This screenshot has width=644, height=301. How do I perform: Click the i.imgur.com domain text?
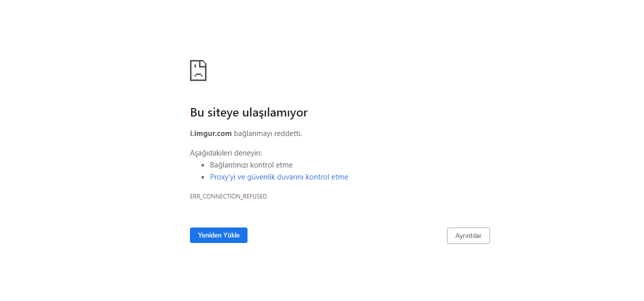(x=211, y=133)
